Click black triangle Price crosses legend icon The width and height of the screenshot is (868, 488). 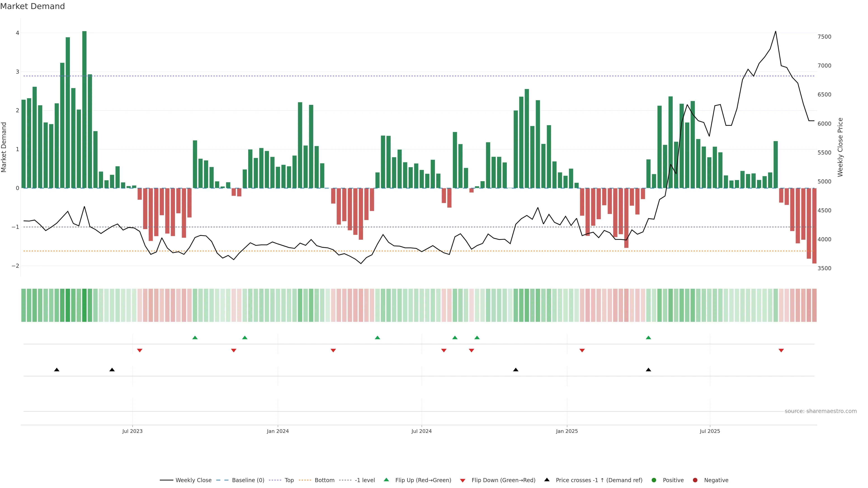[x=547, y=480]
